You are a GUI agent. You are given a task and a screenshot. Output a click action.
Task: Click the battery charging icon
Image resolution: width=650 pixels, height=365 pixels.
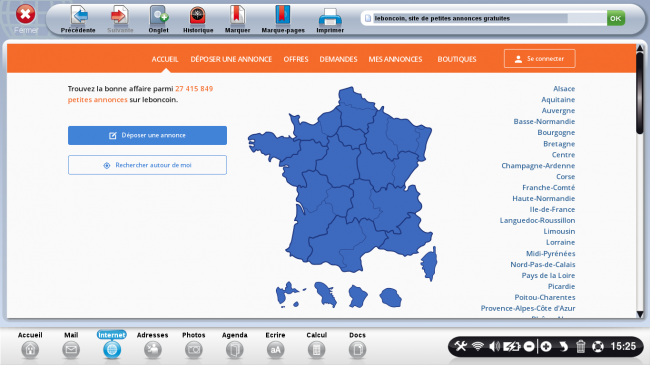click(x=511, y=346)
